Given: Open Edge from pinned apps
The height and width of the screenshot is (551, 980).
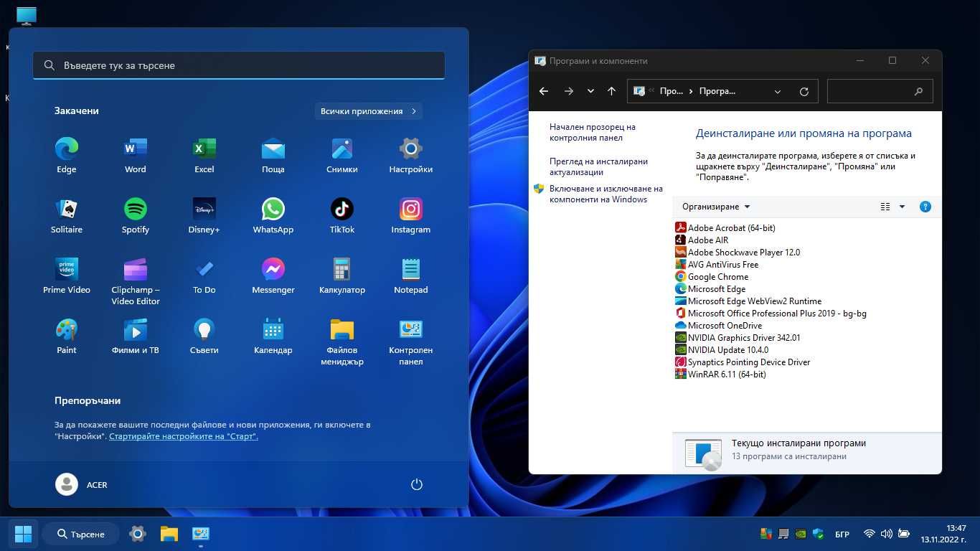Looking at the screenshot, I should tap(67, 156).
